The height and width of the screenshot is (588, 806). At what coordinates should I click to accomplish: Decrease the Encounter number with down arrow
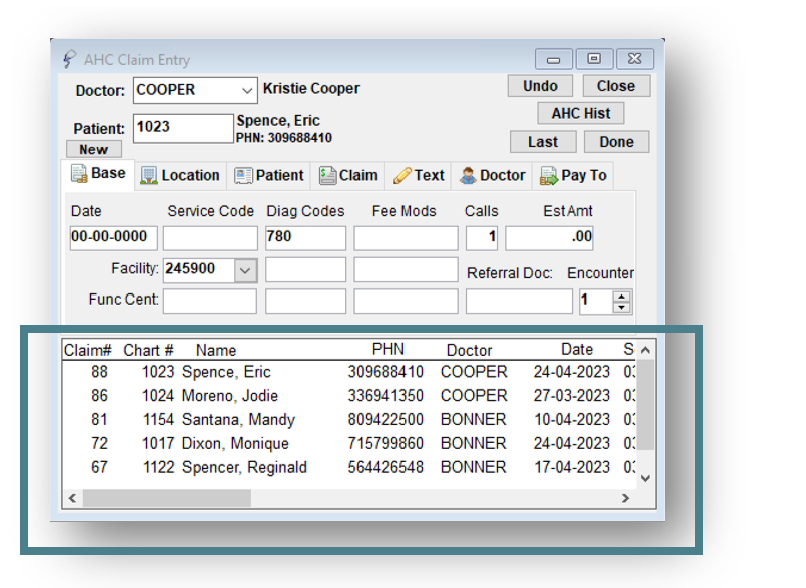[621, 307]
